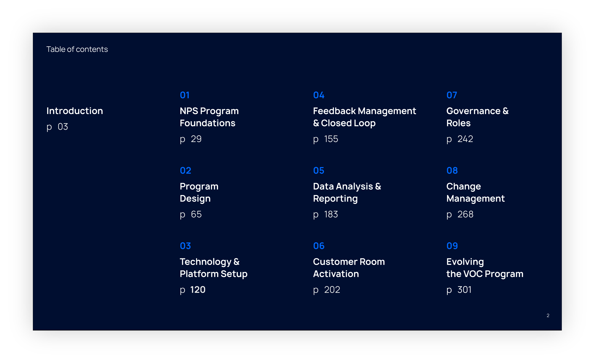Go to NPS Program Foundations chapter
The width and height of the screenshot is (595, 364).
tap(209, 117)
